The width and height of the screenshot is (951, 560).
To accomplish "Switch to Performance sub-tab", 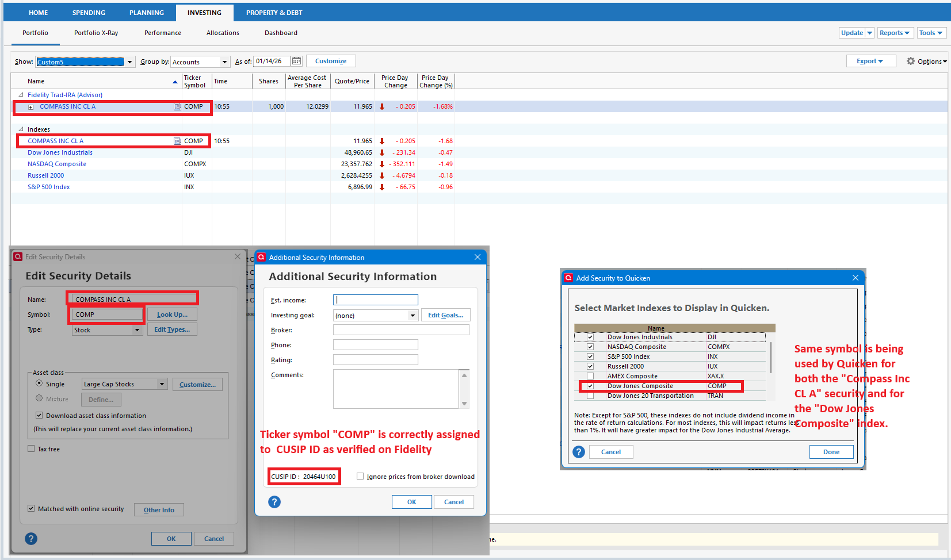I will click(163, 33).
